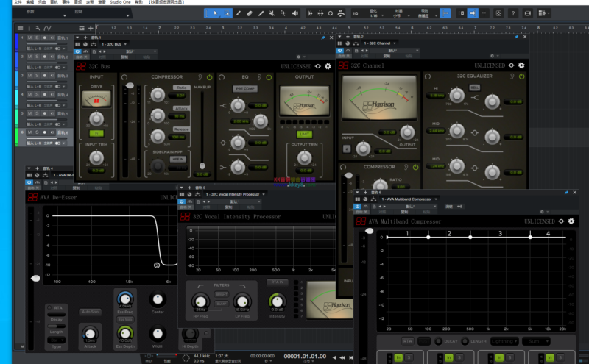Select the Mute tool icon
Image resolution: width=589 pixels, height=364 pixels.
(x=272, y=13)
